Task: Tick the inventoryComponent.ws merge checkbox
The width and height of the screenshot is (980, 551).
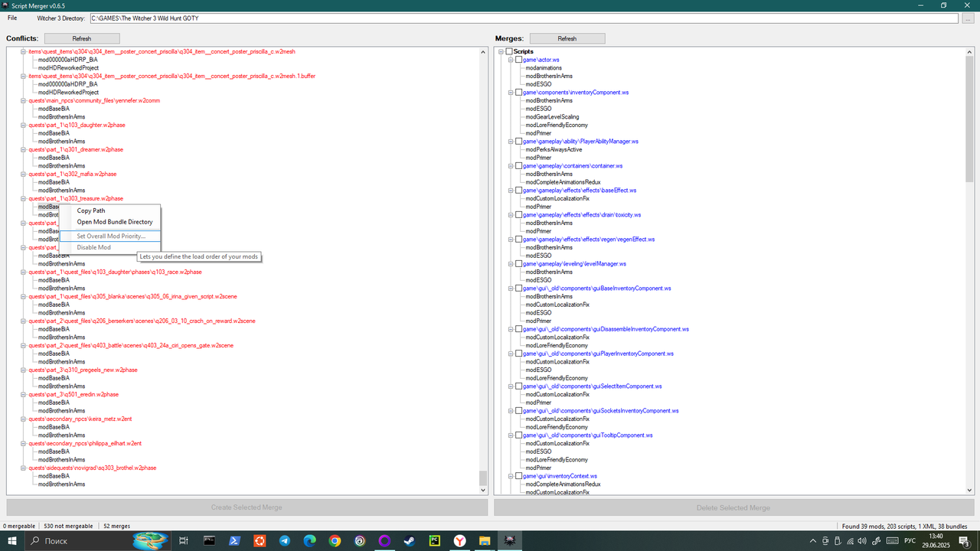Action: click(x=518, y=93)
